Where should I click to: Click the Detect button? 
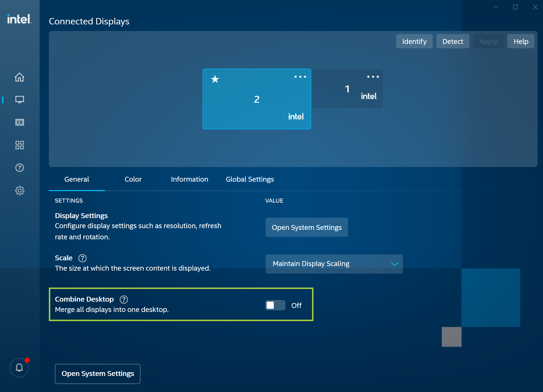453,41
